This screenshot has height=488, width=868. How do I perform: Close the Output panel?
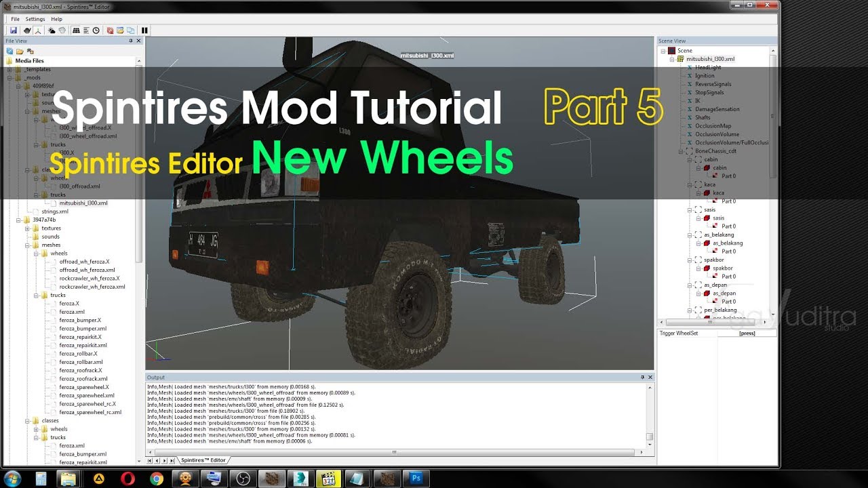[x=650, y=377]
